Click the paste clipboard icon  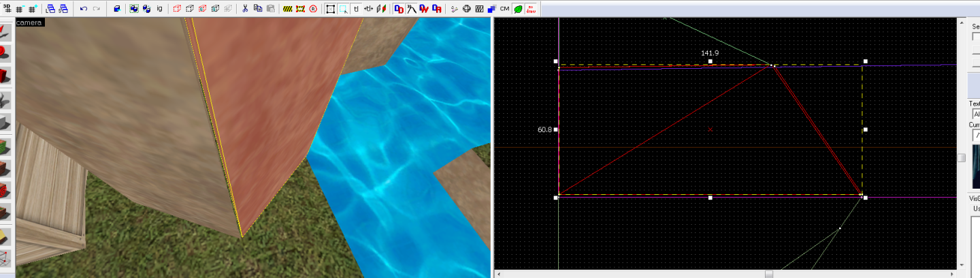270,9
